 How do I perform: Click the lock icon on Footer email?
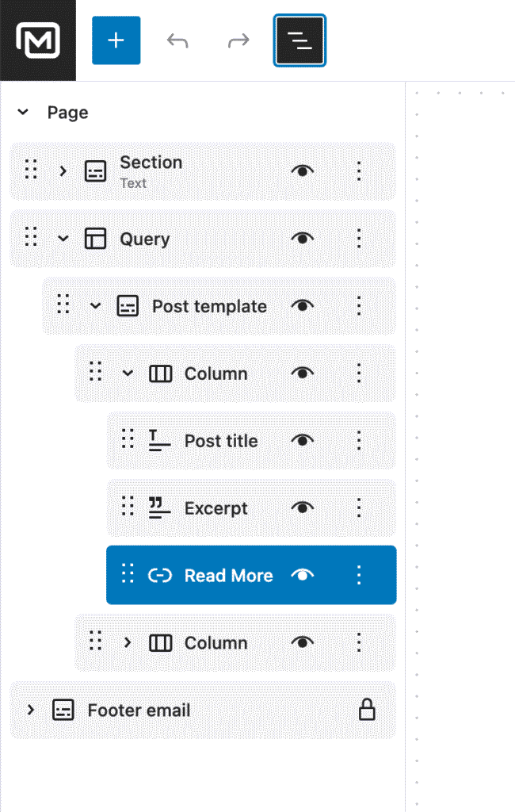click(367, 710)
